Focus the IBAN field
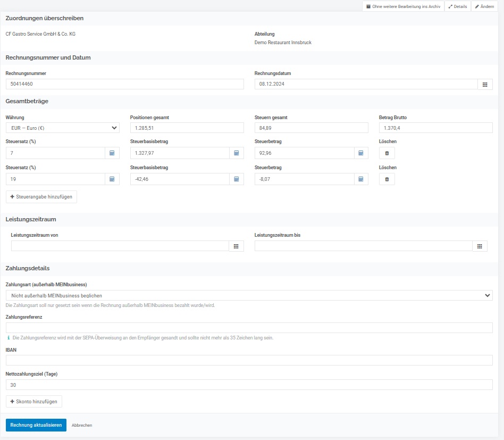 [249, 360]
